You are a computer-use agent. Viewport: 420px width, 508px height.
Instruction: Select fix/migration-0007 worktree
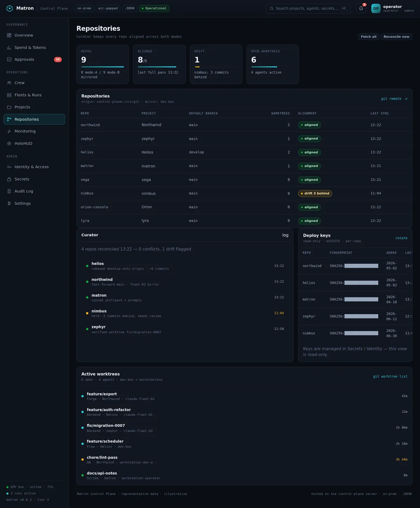[x=244, y=428]
